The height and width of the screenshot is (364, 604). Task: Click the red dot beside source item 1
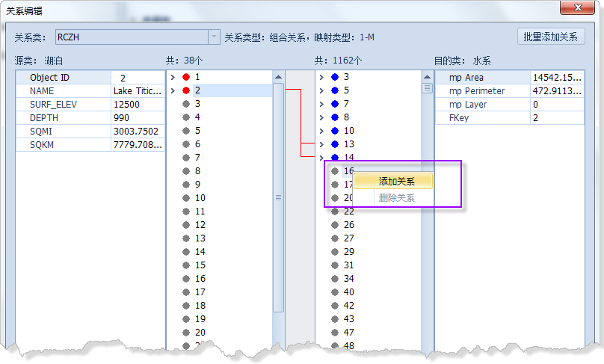[x=186, y=77]
